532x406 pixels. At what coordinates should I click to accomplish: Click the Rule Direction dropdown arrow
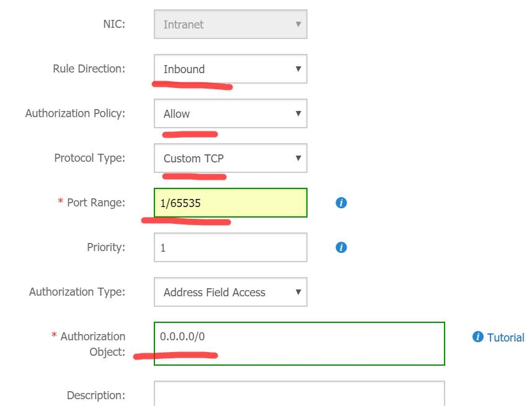[298, 69]
